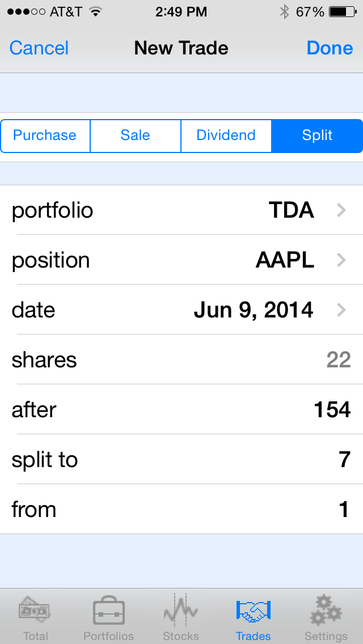363x644 pixels.
Task: Tap the Wi-Fi signal icon
Action: (x=95, y=11)
